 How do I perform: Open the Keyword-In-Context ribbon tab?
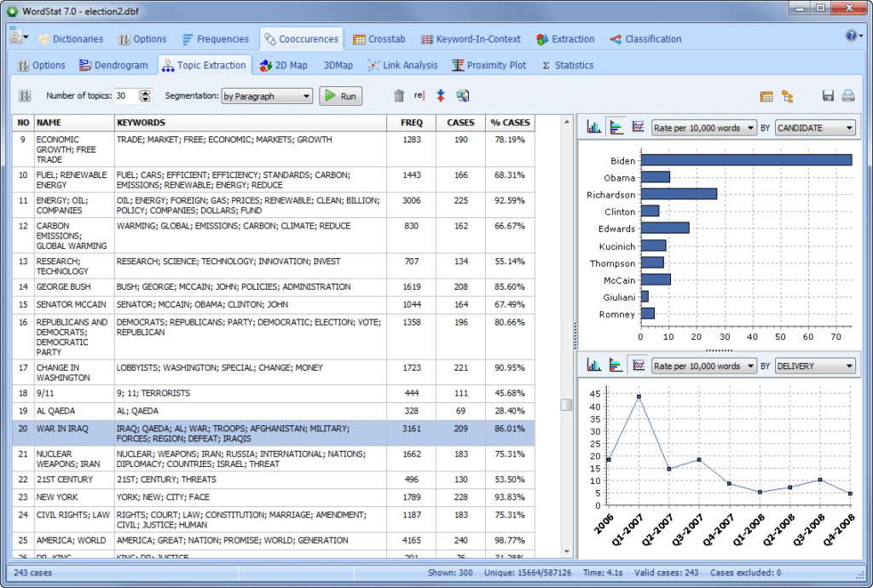471,38
